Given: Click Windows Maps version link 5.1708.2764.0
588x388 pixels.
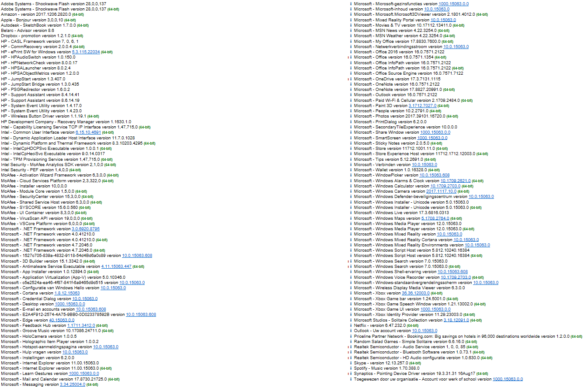Looking at the screenshot, I should pos(435,218).
